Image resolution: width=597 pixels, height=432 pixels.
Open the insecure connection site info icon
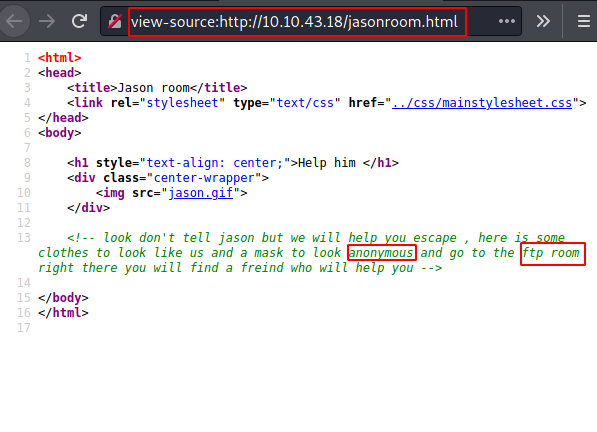click(x=115, y=22)
